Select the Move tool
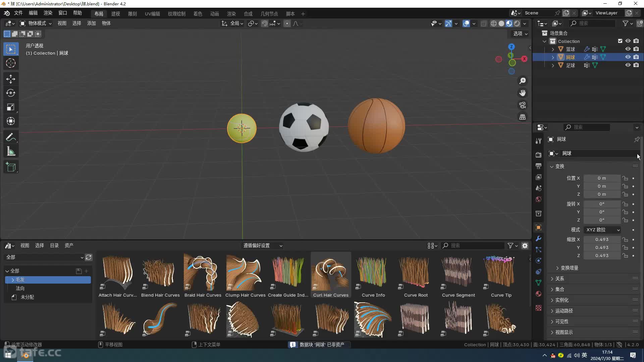This screenshot has height=362, width=644. coord(11,79)
